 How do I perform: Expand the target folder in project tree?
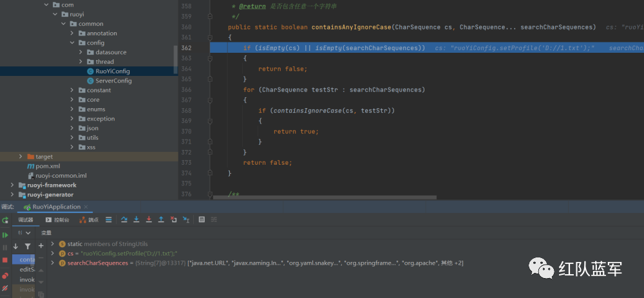pos(21,156)
